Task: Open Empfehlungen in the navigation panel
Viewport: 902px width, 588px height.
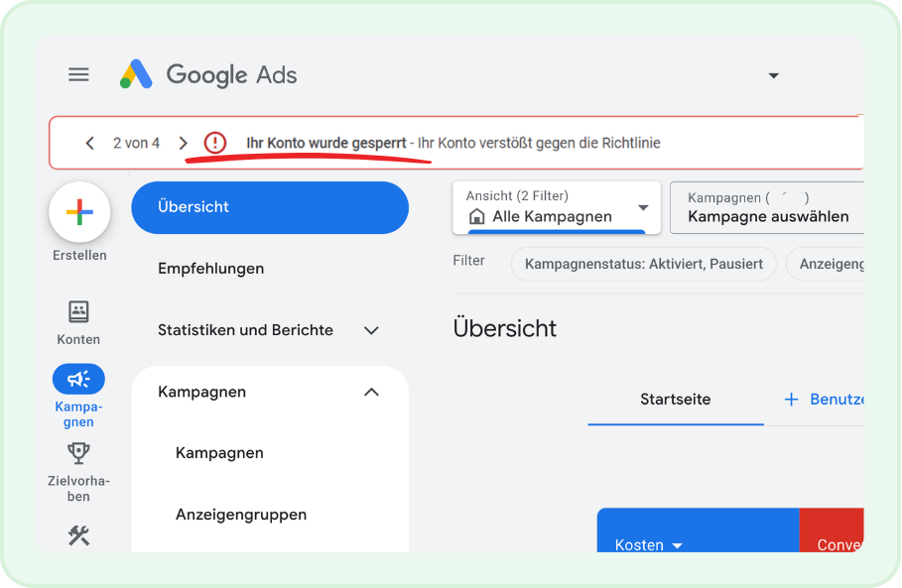Action: point(211,269)
